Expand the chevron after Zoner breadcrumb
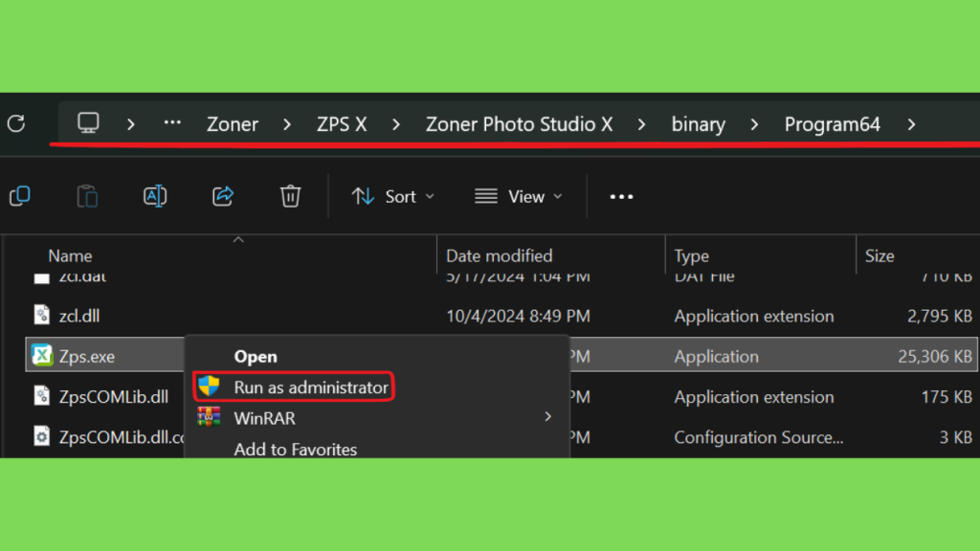The width and height of the screenshot is (980, 551). tap(287, 124)
